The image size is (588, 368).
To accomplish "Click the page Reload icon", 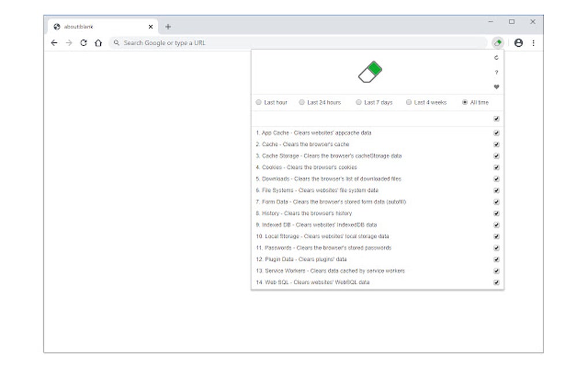I will pos(82,43).
